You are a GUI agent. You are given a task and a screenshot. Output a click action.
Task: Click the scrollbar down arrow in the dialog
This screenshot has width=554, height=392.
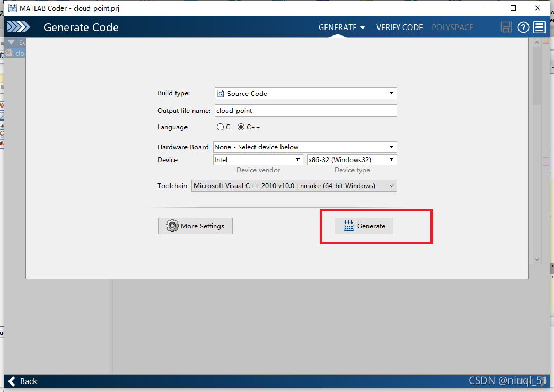coord(537,259)
